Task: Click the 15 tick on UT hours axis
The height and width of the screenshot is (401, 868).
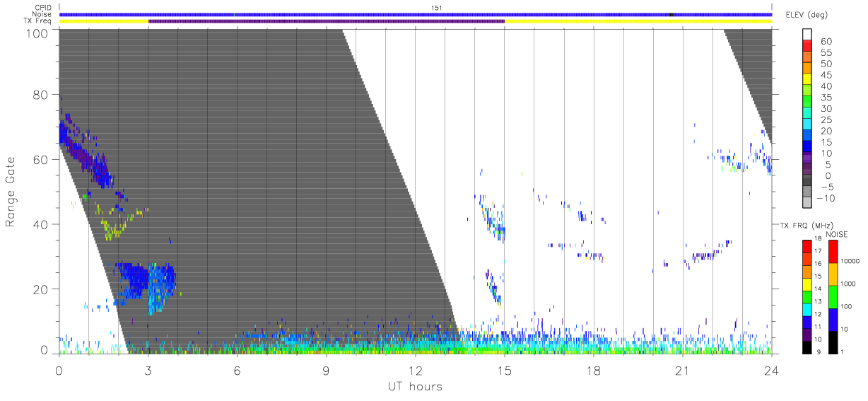Action: point(505,370)
